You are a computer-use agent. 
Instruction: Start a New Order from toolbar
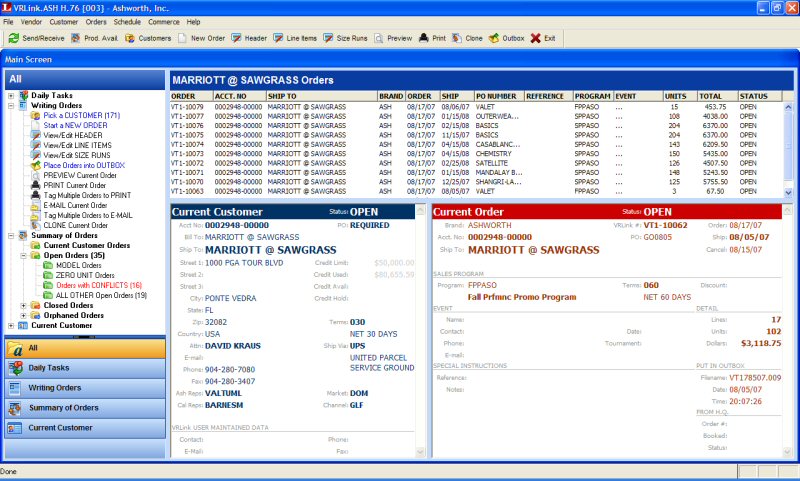click(x=201, y=38)
